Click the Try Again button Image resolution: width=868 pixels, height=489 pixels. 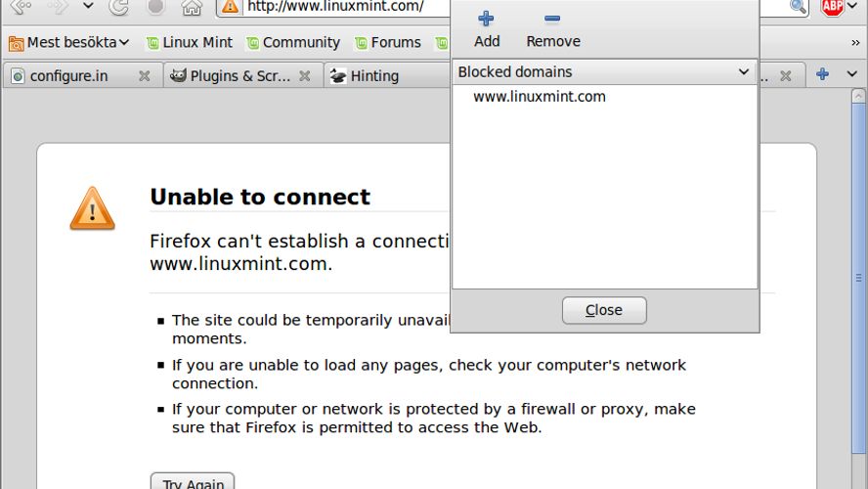[x=193, y=483]
